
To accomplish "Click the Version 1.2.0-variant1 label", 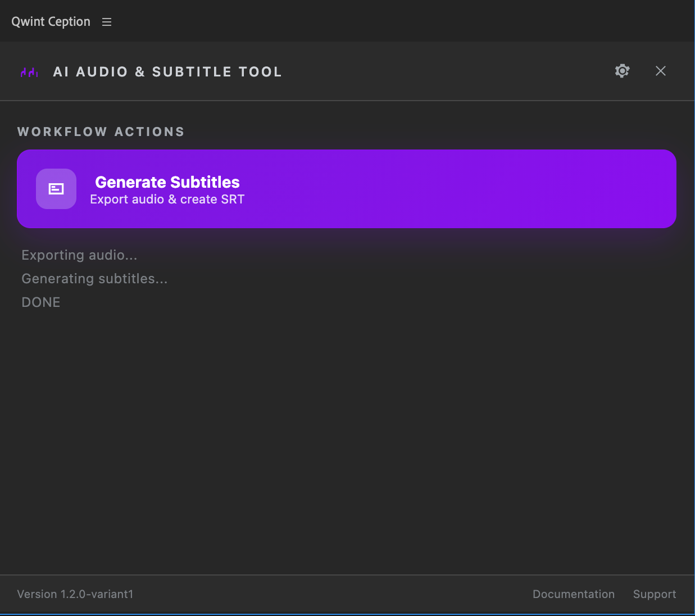I will coord(75,594).
